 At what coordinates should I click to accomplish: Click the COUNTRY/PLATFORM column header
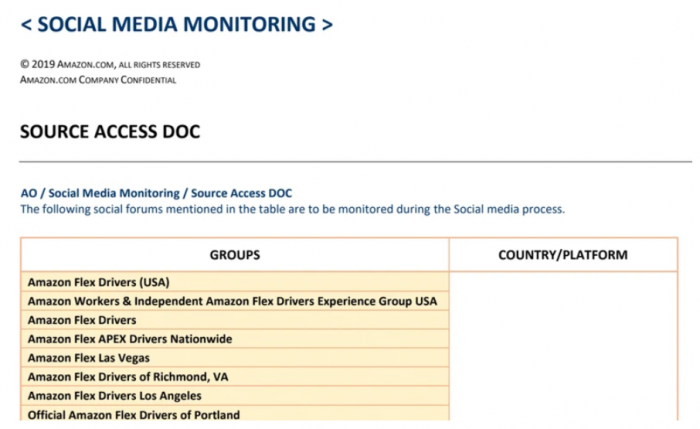pos(563,255)
